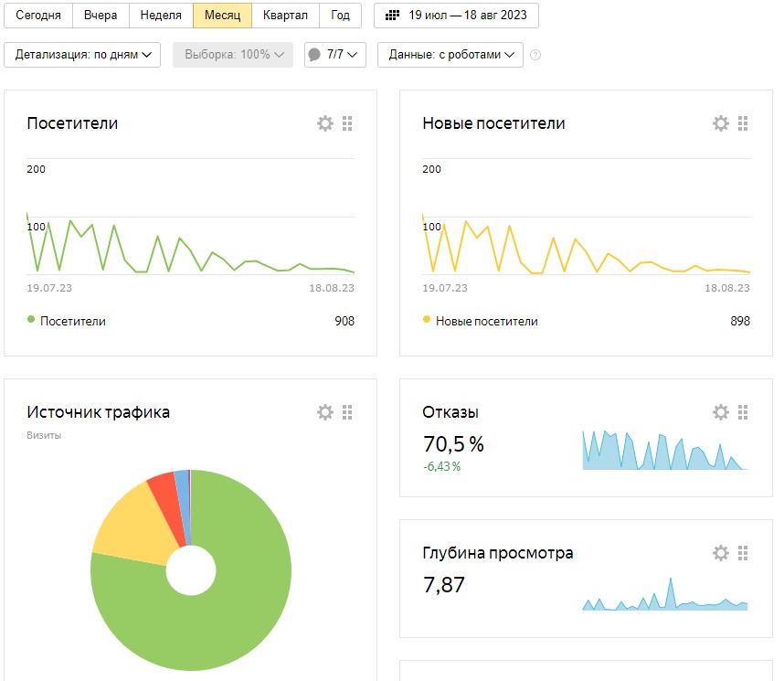Select the Месяц period tab
784x681 pixels.
coord(223,16)
